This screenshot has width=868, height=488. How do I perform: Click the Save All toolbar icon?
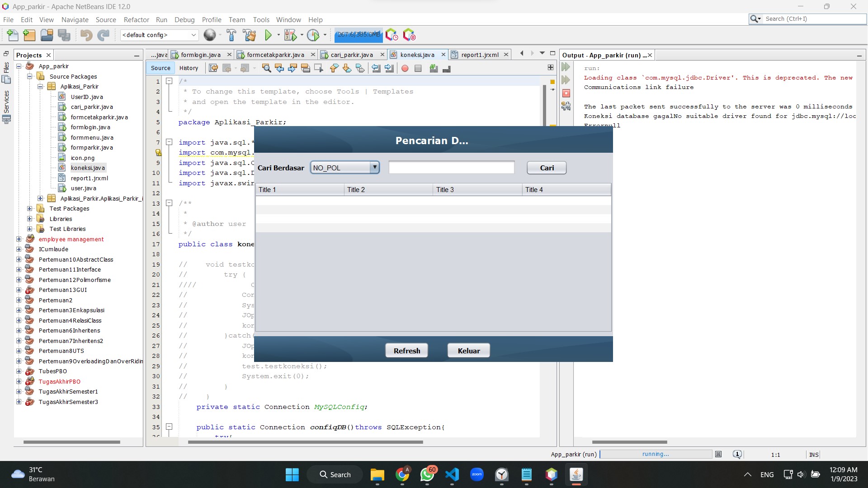click(x=64, y=35)
